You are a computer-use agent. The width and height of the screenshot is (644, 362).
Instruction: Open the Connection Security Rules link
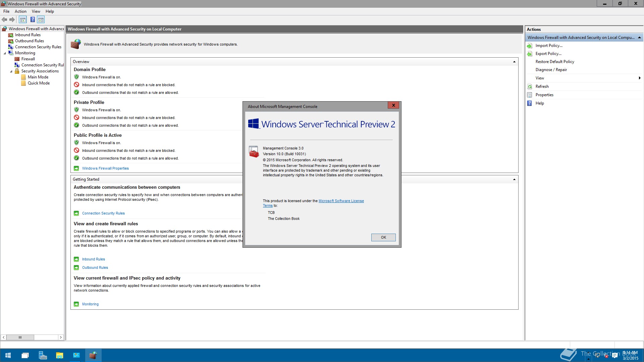tap(103, 213)
